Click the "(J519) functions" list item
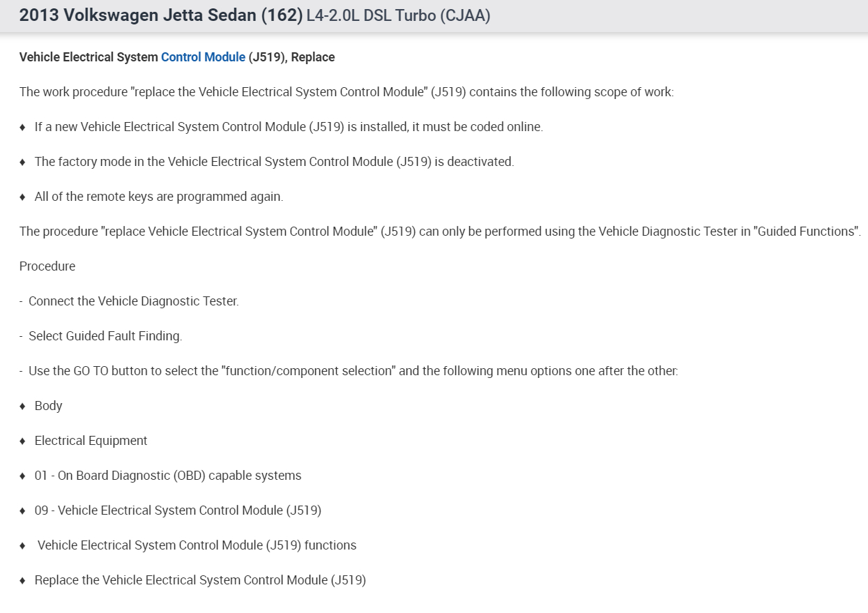 [197, 545]
